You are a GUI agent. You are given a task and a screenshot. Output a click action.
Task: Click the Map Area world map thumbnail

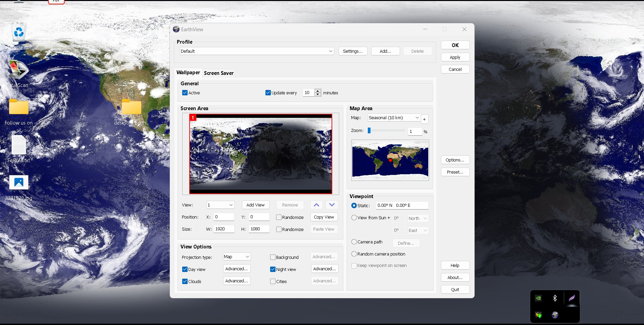(x=390, y=160)
